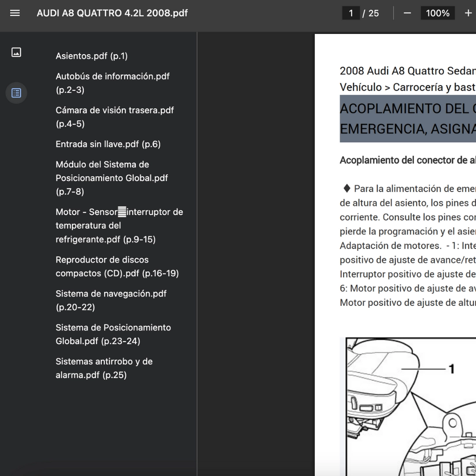Zoom out with the minus icon
Image resolution: width=476 pixels, height=476 pixels.
coord(407,13)
